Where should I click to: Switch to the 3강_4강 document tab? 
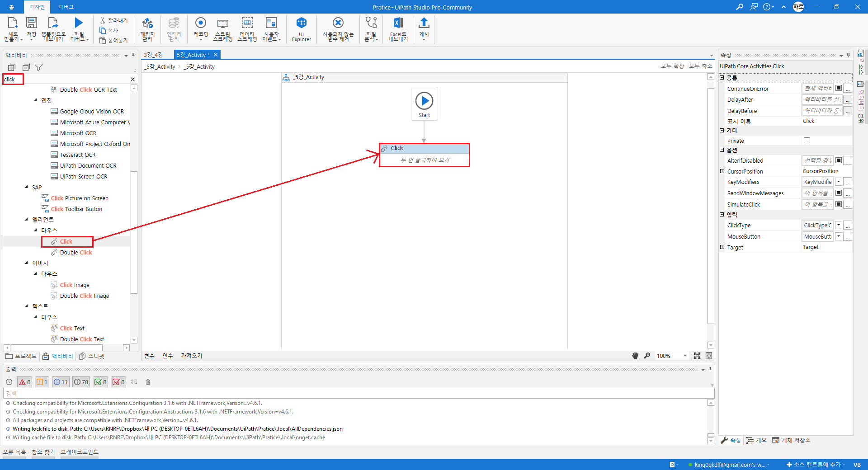(154, 55)
